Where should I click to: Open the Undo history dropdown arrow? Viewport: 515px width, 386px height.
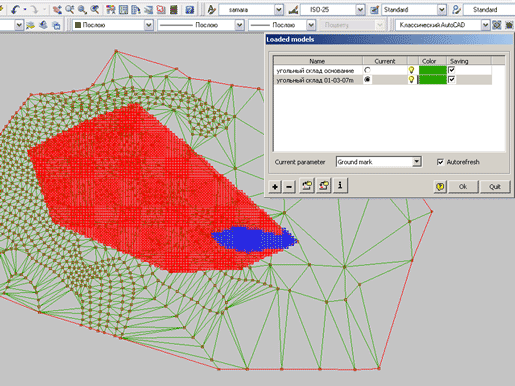(x=25, y=10)
